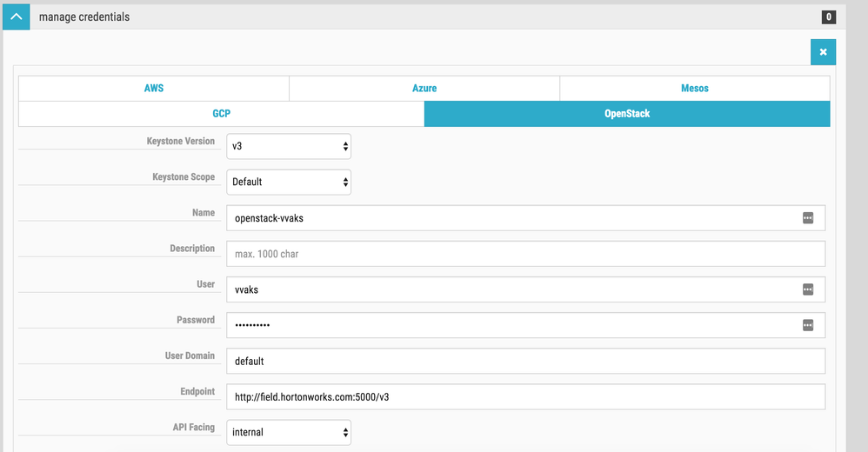Click the Endpoint URL field
868x452 pixels.
(x=525, y=396)
